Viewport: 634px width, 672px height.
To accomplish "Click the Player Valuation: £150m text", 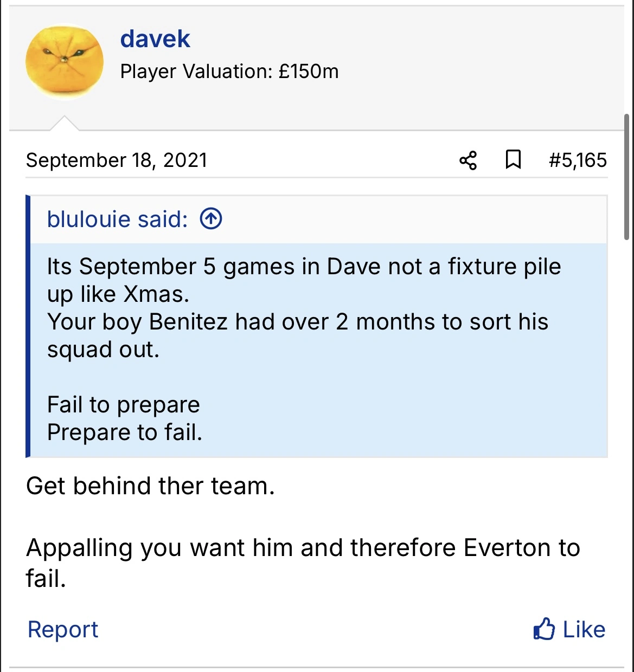I will coord(229,72).
